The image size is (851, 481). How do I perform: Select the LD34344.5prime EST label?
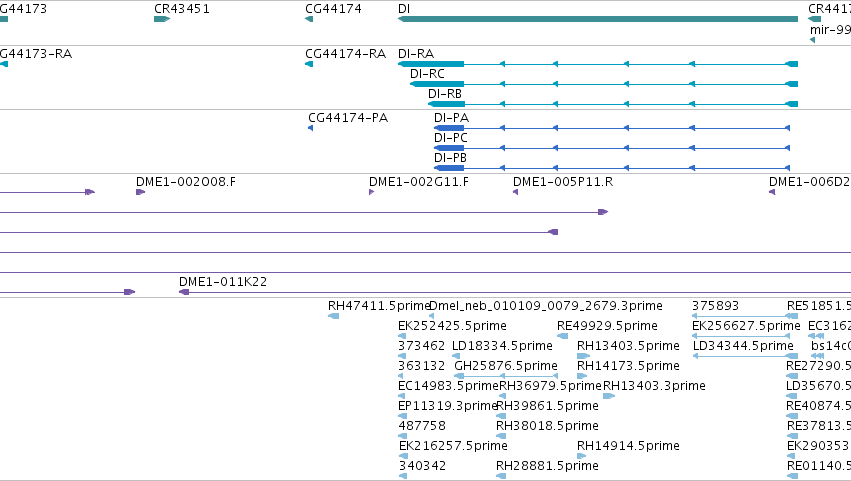pyautogui.click(x=744, y=346)
